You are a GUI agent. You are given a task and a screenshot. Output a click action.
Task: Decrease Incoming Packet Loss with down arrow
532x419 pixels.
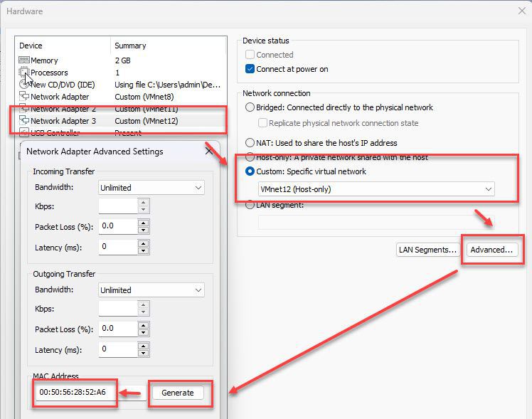click(x=144, y=230)
